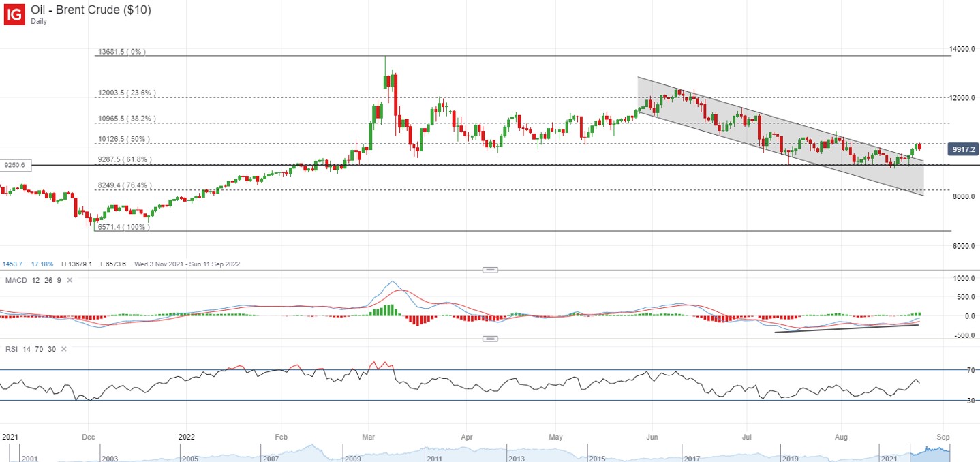Click the Fibonacci label 6571.4 ( 100% )
Screen dimensions: 980x462
tap(123, 227)
